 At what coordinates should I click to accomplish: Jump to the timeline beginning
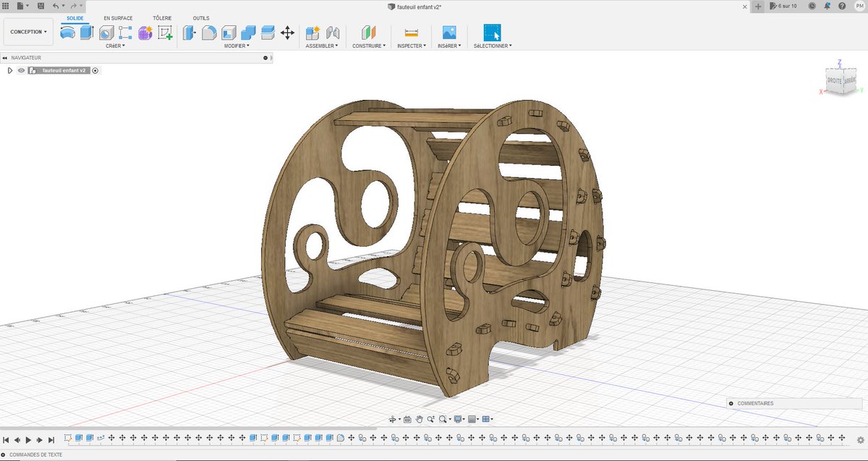click(x=6, y=439)
